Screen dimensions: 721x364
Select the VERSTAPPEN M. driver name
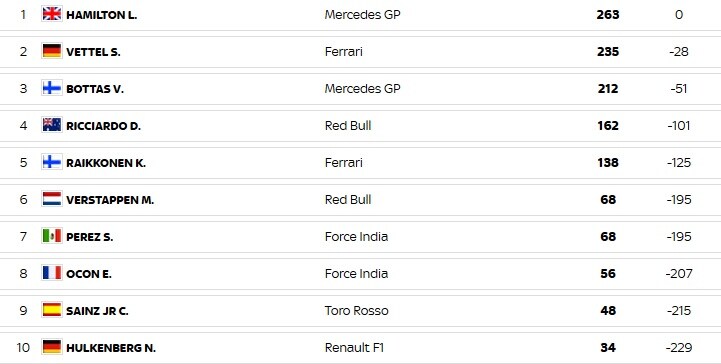[110, 200]
